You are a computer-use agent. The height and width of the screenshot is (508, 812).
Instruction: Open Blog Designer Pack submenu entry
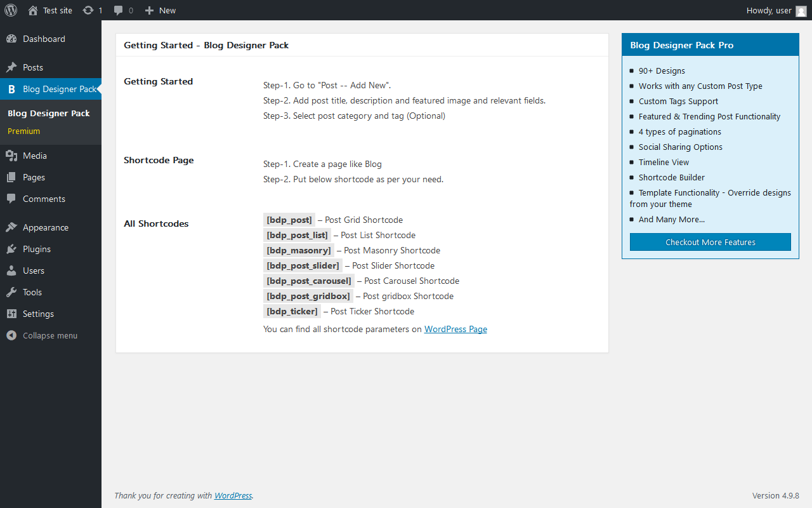coord(49,113)
